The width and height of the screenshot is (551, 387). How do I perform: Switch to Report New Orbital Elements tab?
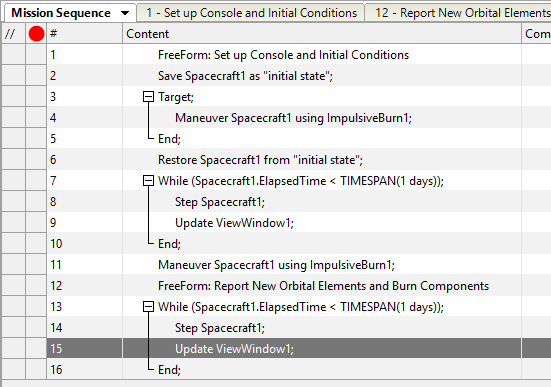point(459,13)
